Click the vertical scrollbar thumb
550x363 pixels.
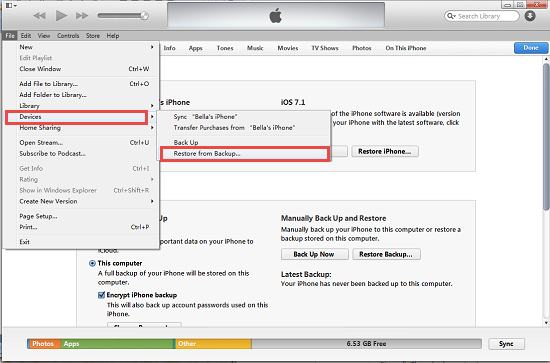546,137
